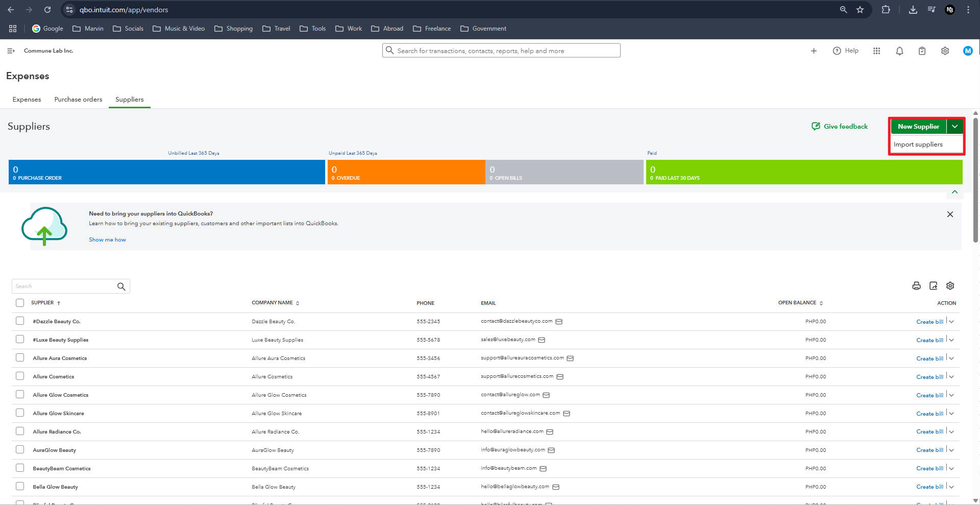Tick the Allure Glow Cosmetics checkbox
Image resolution: width=980 pixels, height=505 pixels.
tap(20, 394)
